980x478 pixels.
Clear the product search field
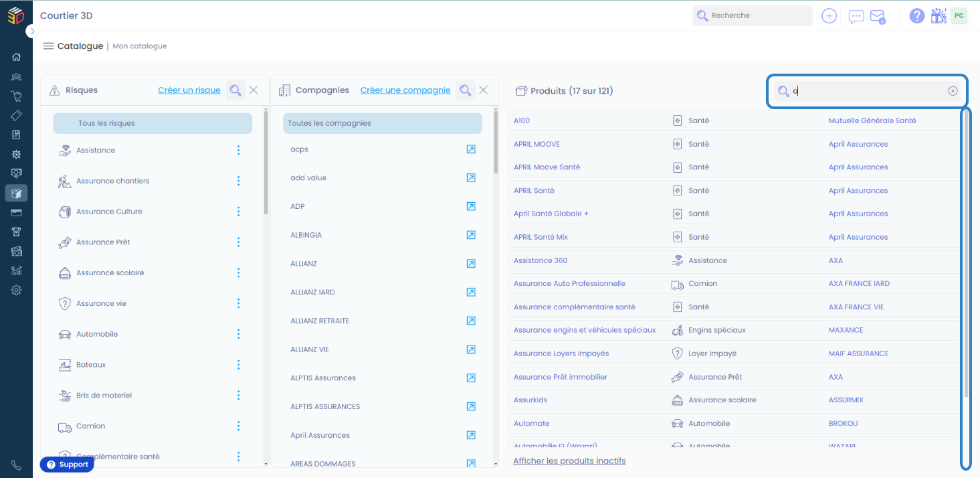point(953,91)
